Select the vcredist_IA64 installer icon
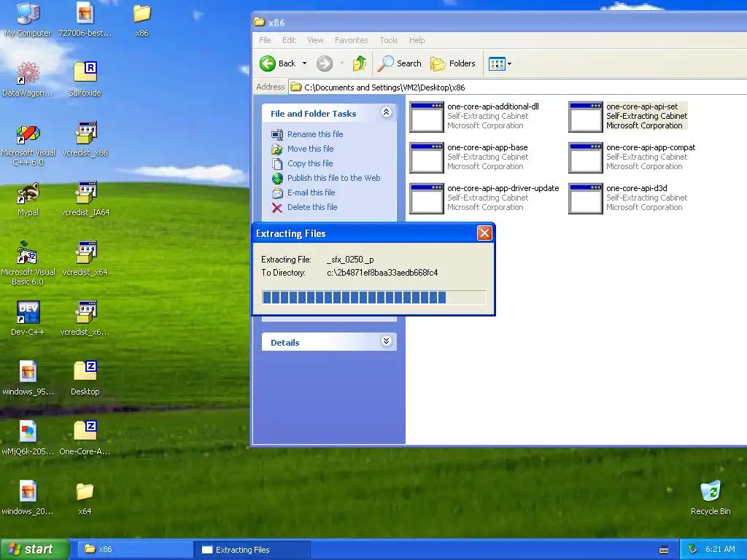The image size is (747, 560). click(x=85, y=198)
